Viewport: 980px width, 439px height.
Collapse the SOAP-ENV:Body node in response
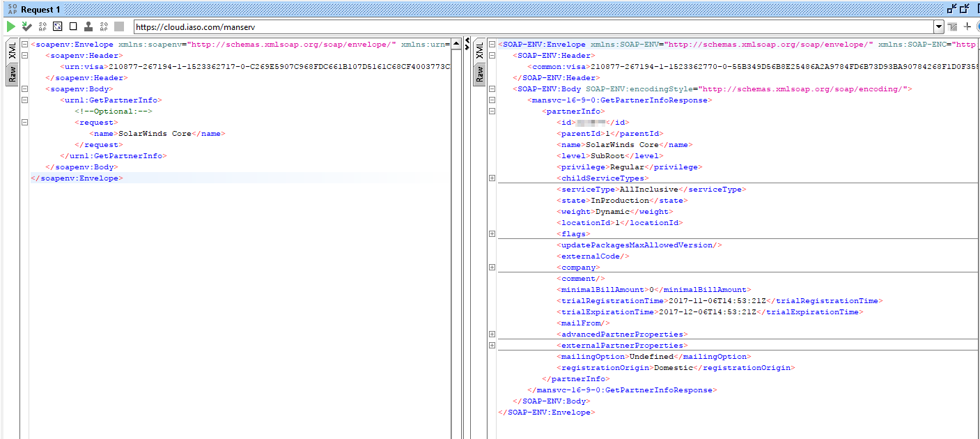492,88
